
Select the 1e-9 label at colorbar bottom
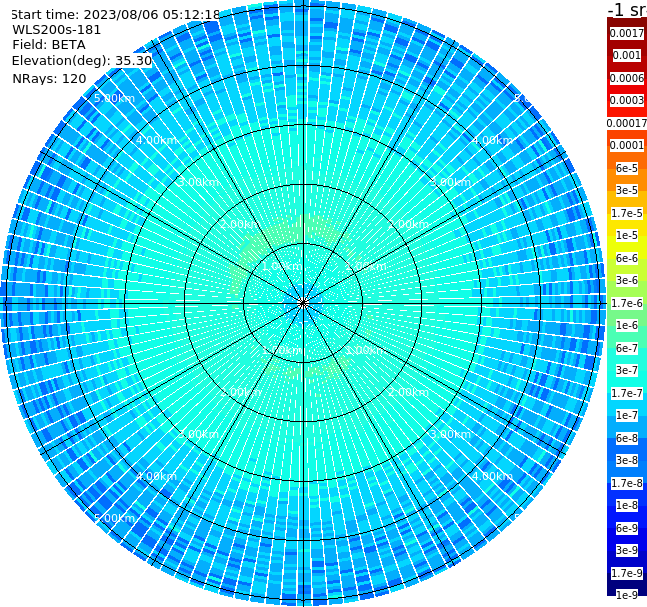click(627, 595)
